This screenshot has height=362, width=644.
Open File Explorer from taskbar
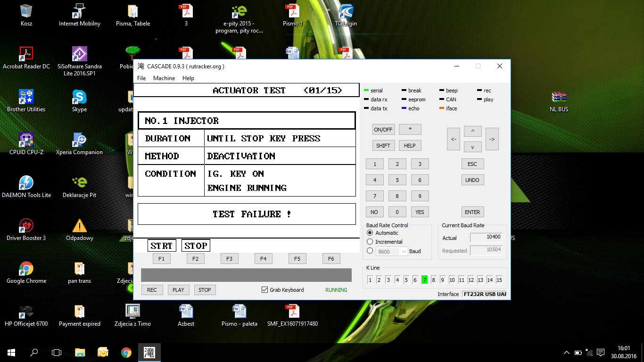pyautogui.click(x=80, y=352)
